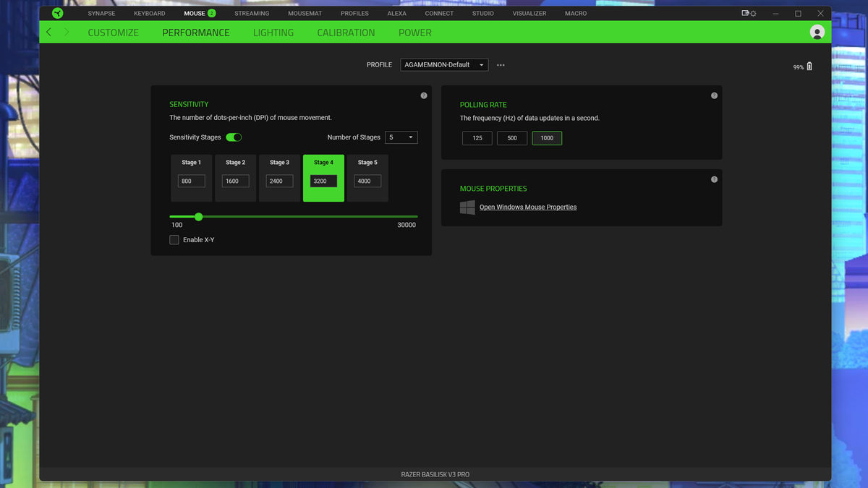868x488 pixels.
Task: Open the Mousemat tab
Action: [305, 13]
